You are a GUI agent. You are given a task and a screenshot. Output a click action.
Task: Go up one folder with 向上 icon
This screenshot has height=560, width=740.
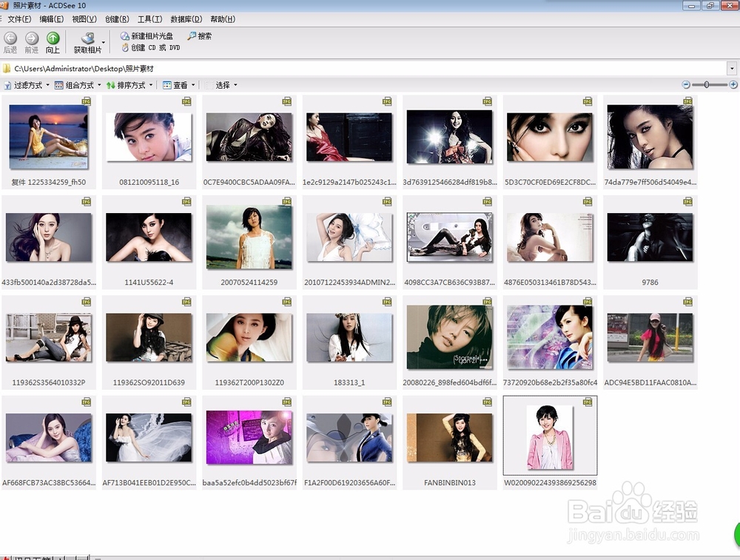[53, 38]
